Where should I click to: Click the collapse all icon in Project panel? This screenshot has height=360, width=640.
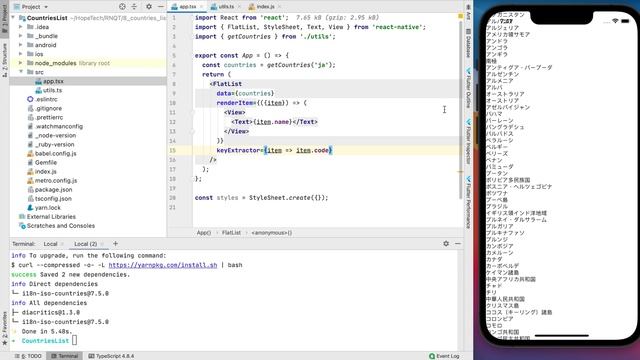[134, 7]
